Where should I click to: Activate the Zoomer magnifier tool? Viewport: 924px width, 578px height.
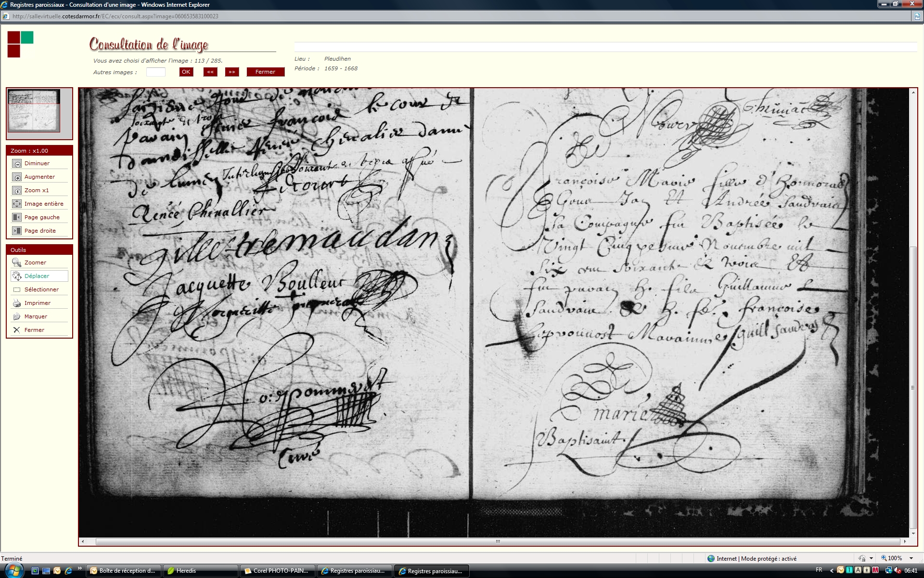coord(17,263)
